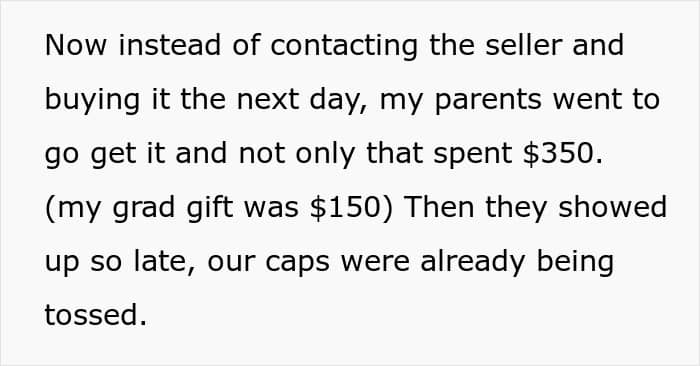Click the word "get" in the third line
700x366 pixels.
(113, 155)
